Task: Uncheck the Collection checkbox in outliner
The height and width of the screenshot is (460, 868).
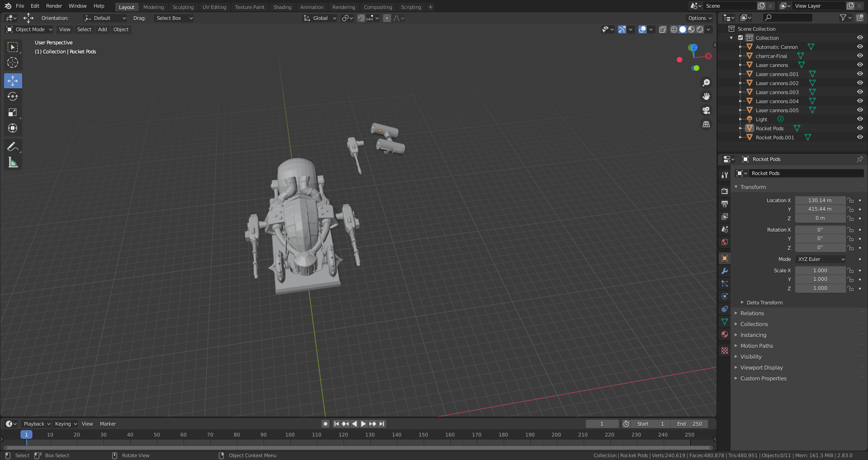Action: click(741, 38)
